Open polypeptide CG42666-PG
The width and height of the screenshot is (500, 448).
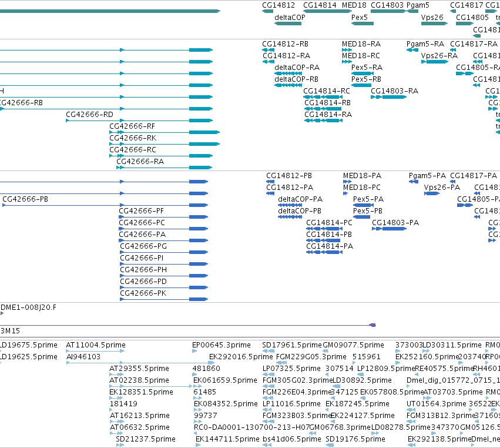[x=143, y=246]
